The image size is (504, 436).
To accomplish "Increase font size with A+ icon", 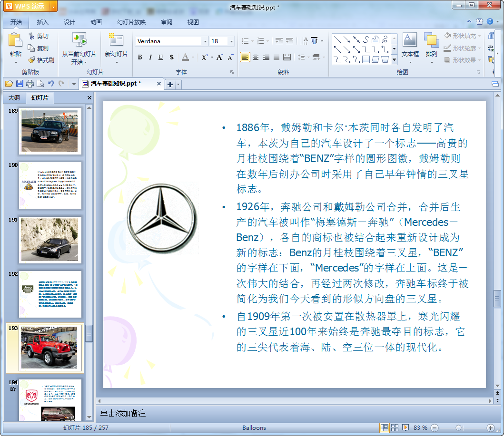I will tap(219, 58).
